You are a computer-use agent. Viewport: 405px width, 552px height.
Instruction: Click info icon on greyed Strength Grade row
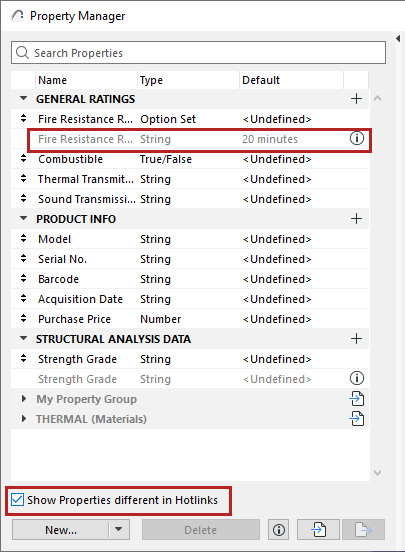(x=356, y=378)
